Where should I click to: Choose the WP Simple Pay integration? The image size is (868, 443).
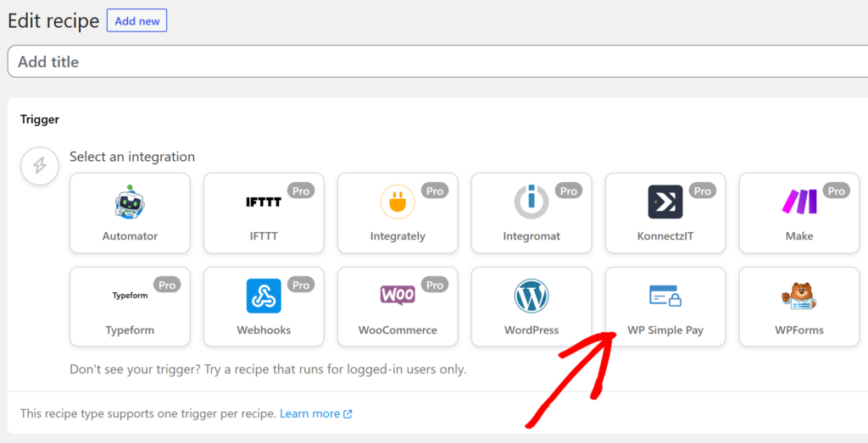(x=665, y=307)
